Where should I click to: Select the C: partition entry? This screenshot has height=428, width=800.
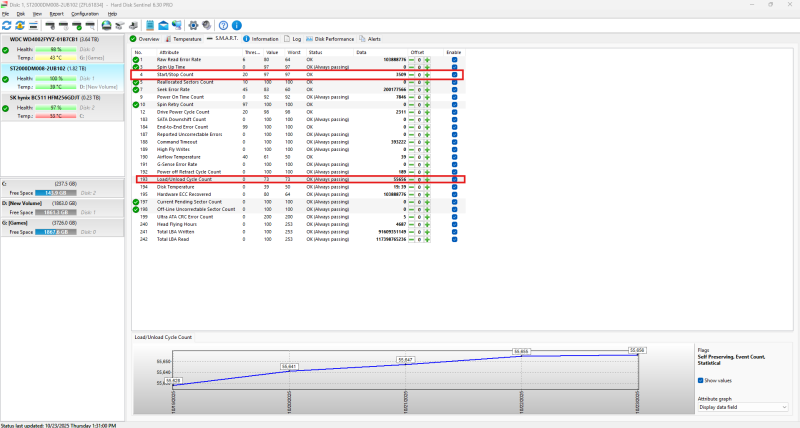click(x=62, y=188)
